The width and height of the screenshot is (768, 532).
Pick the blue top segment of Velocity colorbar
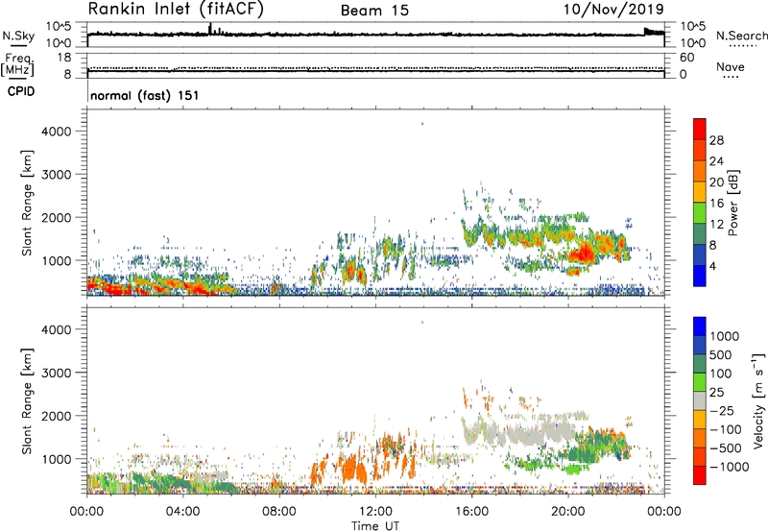[x=700, y=326]
